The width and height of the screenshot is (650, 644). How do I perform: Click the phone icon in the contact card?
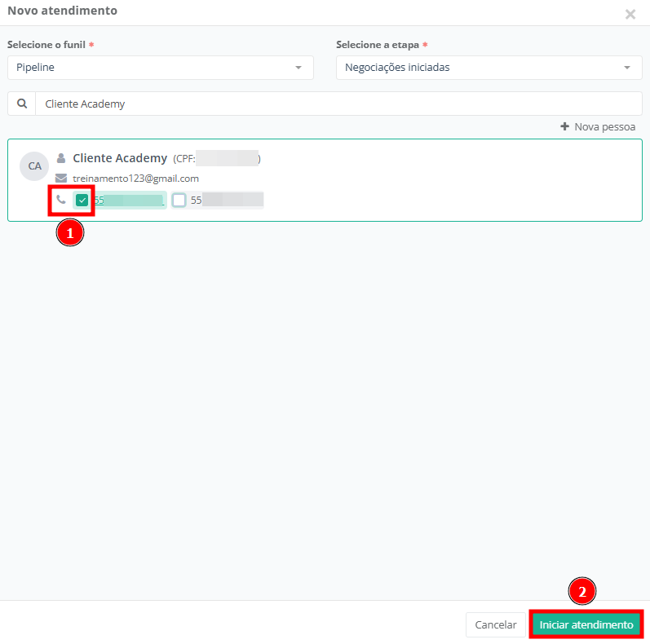[61, 200]
